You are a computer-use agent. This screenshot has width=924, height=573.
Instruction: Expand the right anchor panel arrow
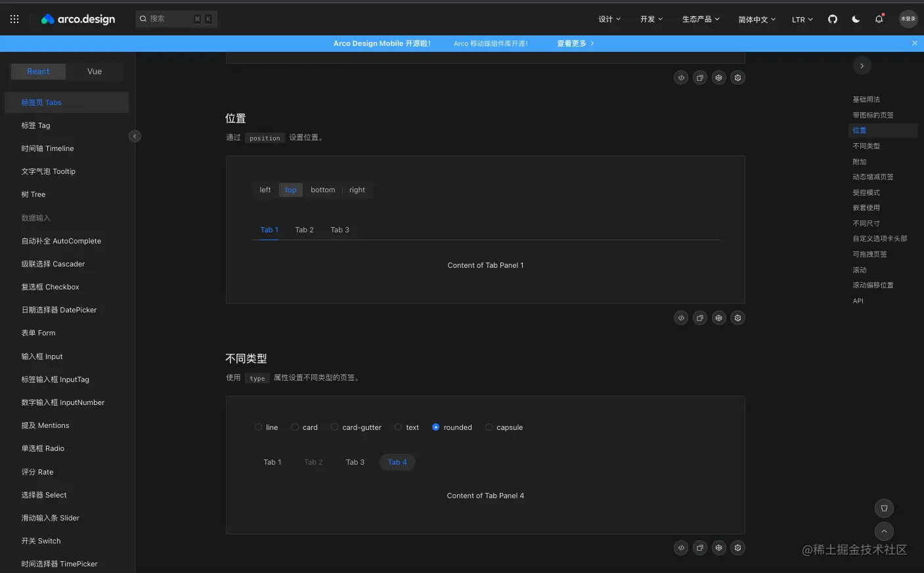(862, 66)
